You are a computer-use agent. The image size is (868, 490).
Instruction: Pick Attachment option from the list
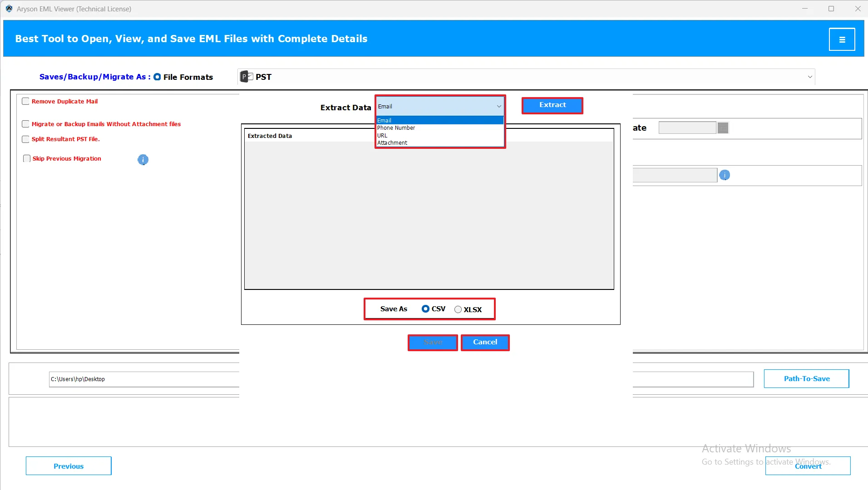pos(392,143)
